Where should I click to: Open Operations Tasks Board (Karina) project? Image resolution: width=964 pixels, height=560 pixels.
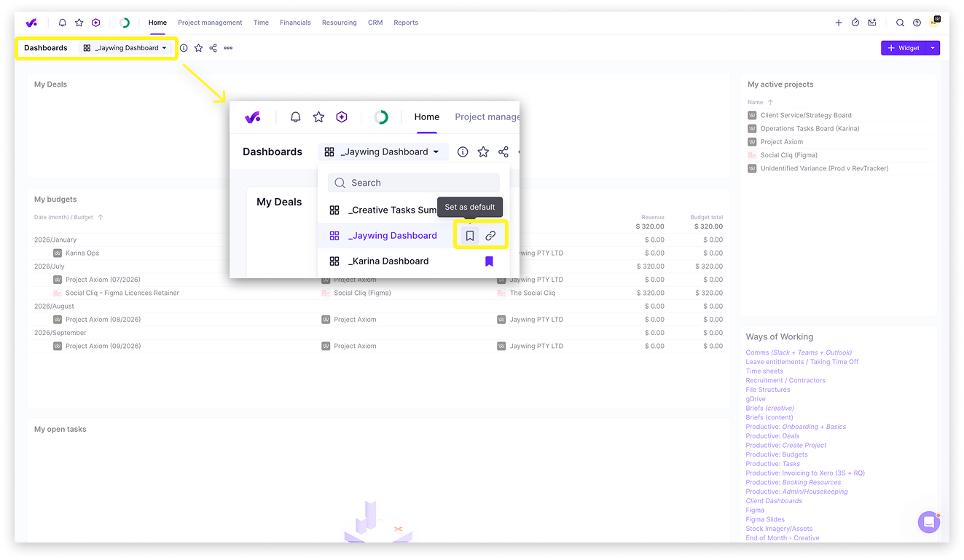pyautogui.click(x=810, y=129)
